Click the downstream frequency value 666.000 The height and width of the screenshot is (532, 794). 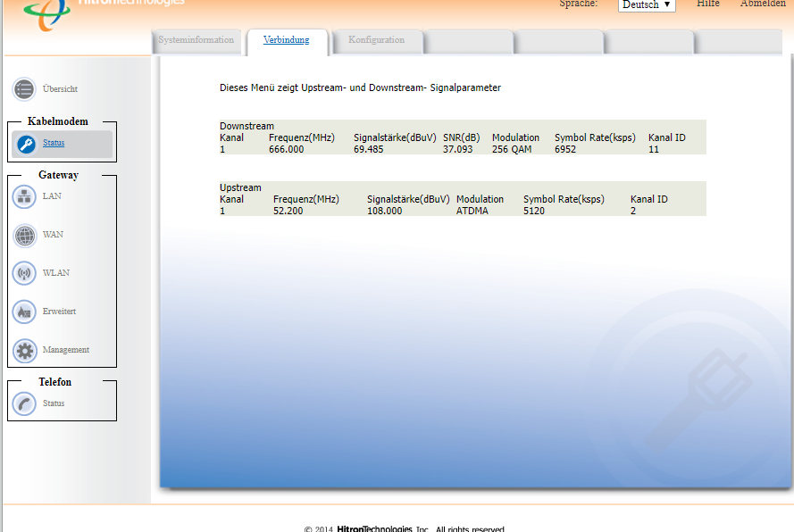[x=286, y=149]
